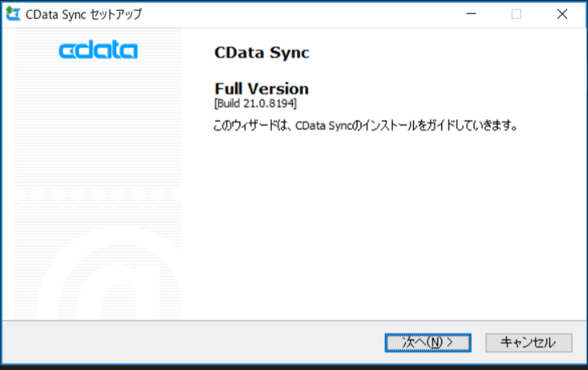Close the setup wizard with the X
Viewport: 588px width, 370px height.
point(562,14)
